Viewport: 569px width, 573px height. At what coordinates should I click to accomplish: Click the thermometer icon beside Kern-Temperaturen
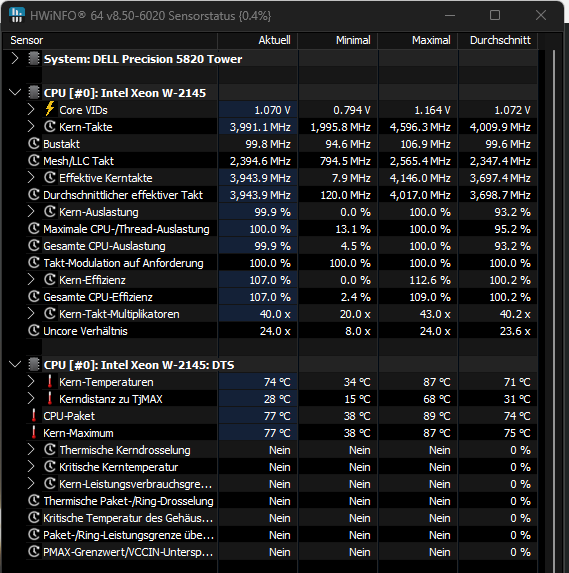(50, 382)
